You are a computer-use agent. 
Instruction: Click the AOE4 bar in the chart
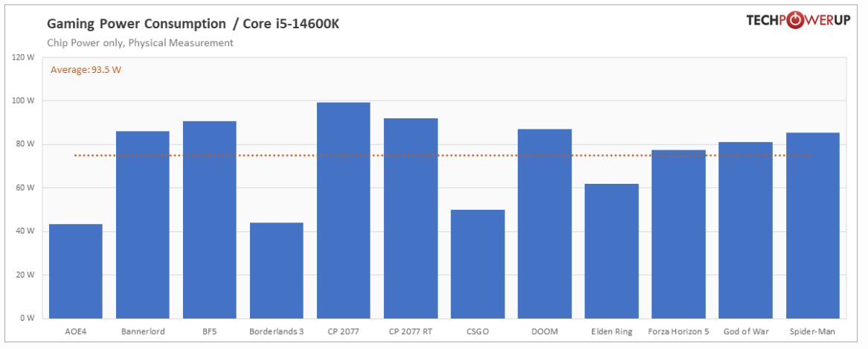point(76,272)
